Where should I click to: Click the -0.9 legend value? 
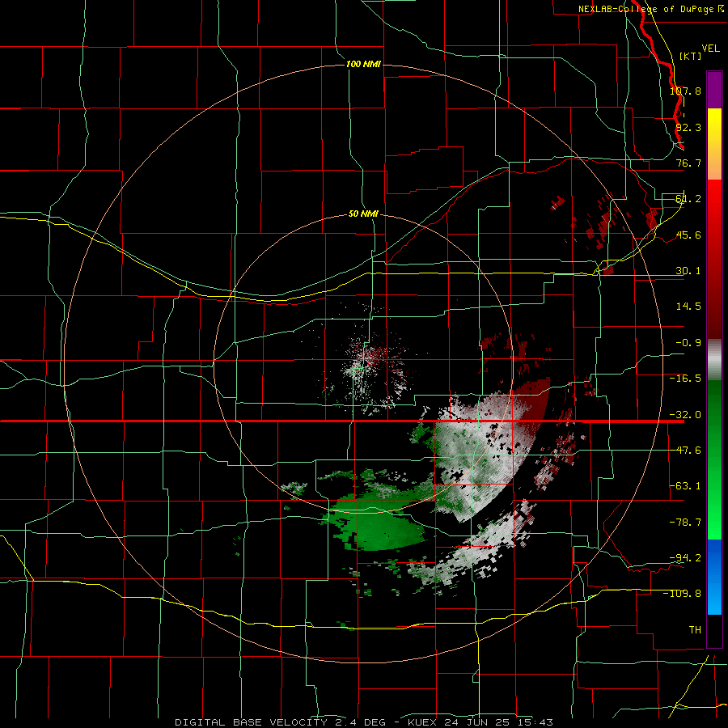685,343
